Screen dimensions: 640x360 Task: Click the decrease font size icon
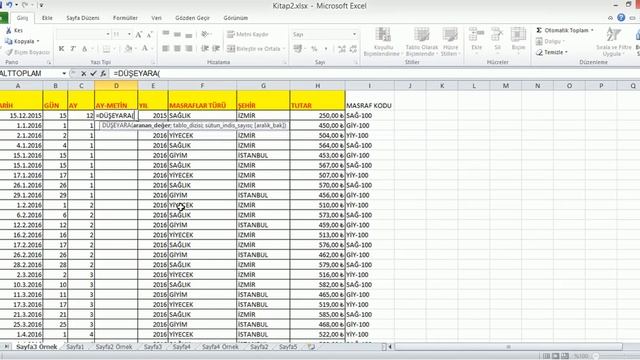[x=149, y=35]
